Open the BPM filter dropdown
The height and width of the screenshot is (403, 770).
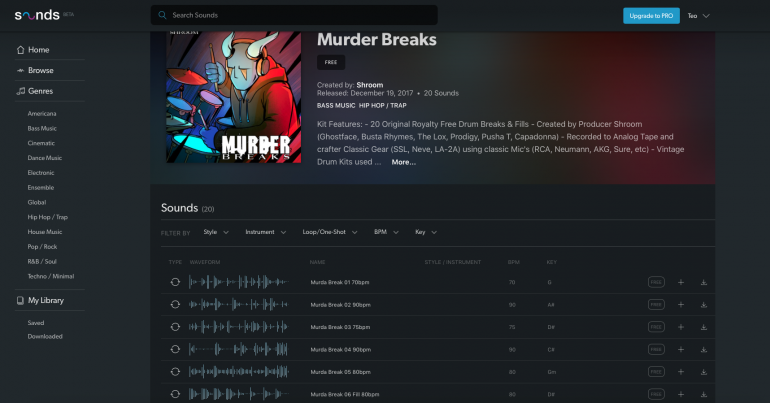click(386, 232)
